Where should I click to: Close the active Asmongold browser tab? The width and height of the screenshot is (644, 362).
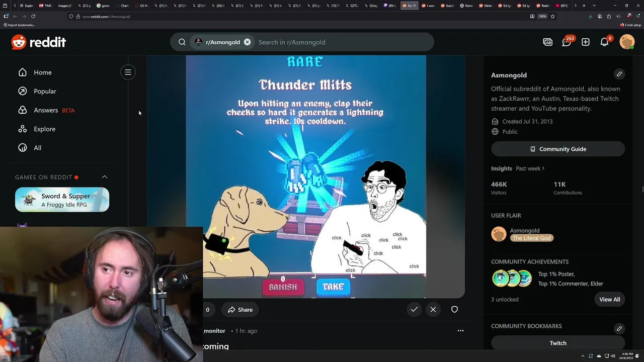point(415,6)
